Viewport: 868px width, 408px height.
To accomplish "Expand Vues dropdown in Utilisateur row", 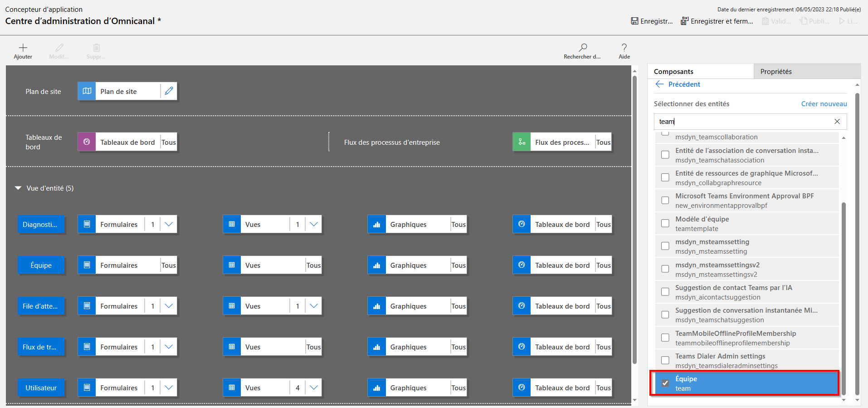I will (x=314, y=388).
